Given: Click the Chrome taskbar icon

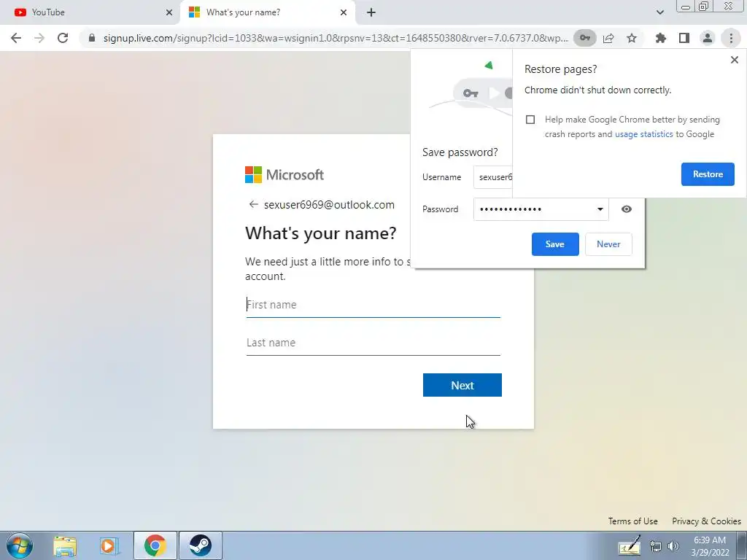Looking at the screenshot, I should coord(155,545).
